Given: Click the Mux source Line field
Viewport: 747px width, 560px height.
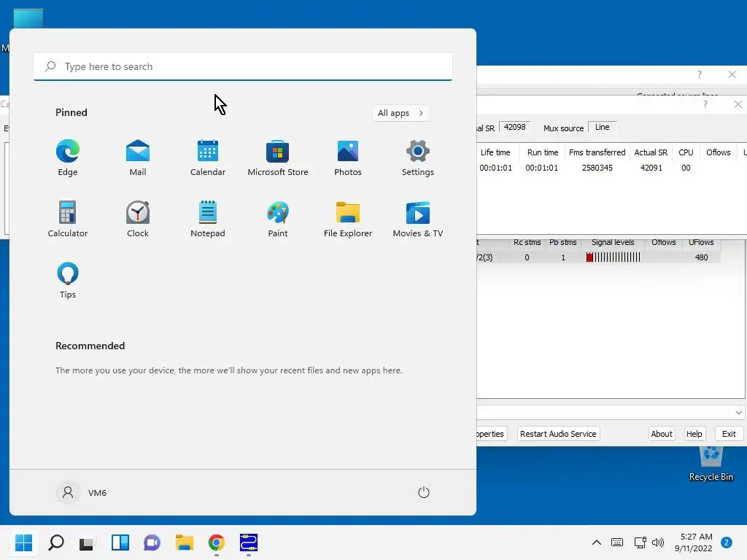Looking at the screenshot, I should click(x=603, y=127).
